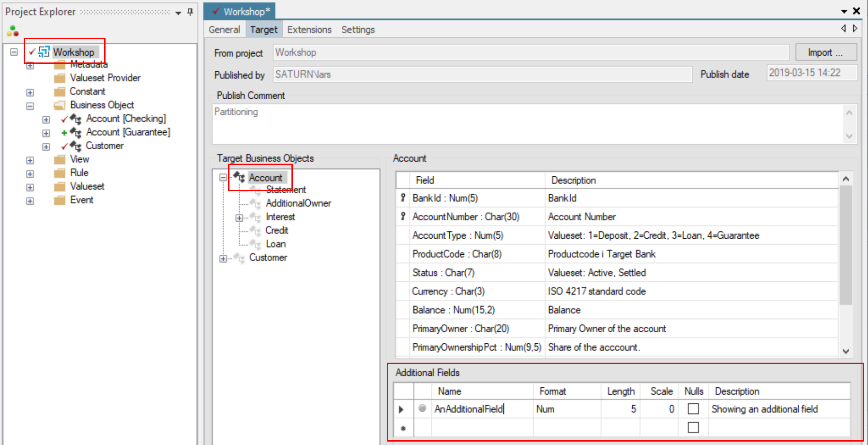Collapse the Business Object folder

(30, 106)
